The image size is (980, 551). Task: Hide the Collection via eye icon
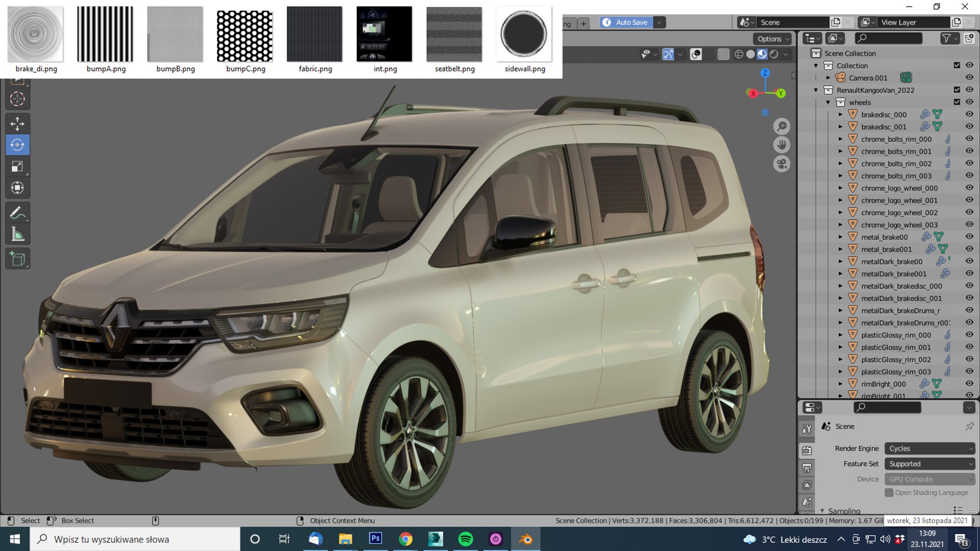coord(969,65)
